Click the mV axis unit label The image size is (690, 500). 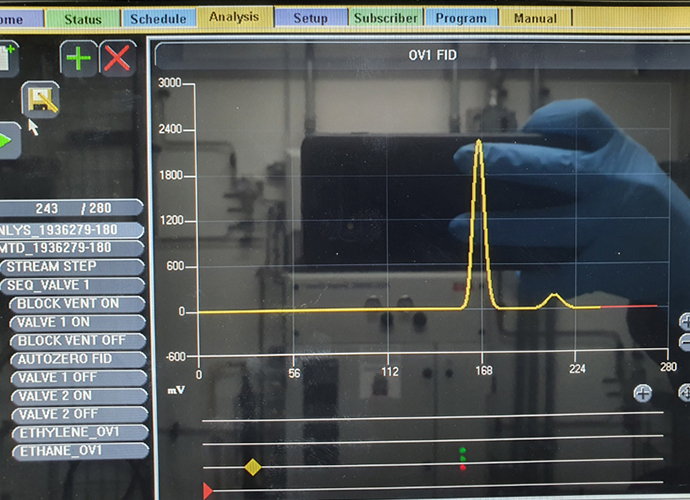[x=176, y=390]
